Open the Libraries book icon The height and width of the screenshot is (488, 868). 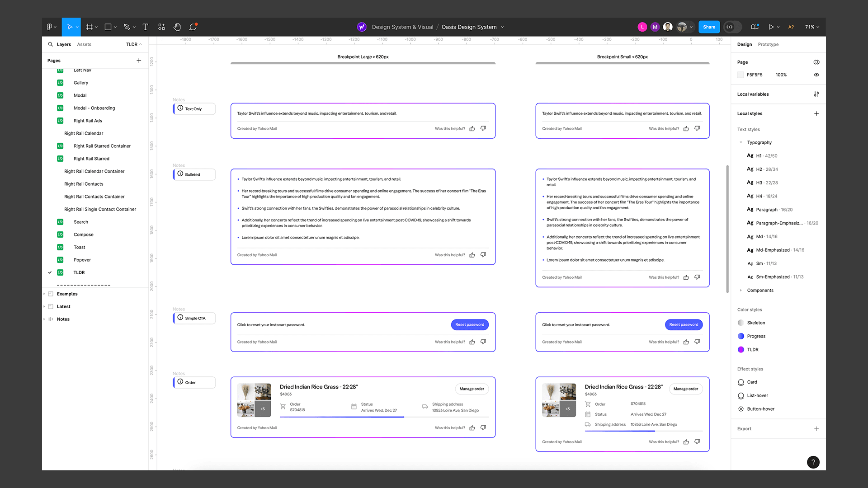click(755, 27)
